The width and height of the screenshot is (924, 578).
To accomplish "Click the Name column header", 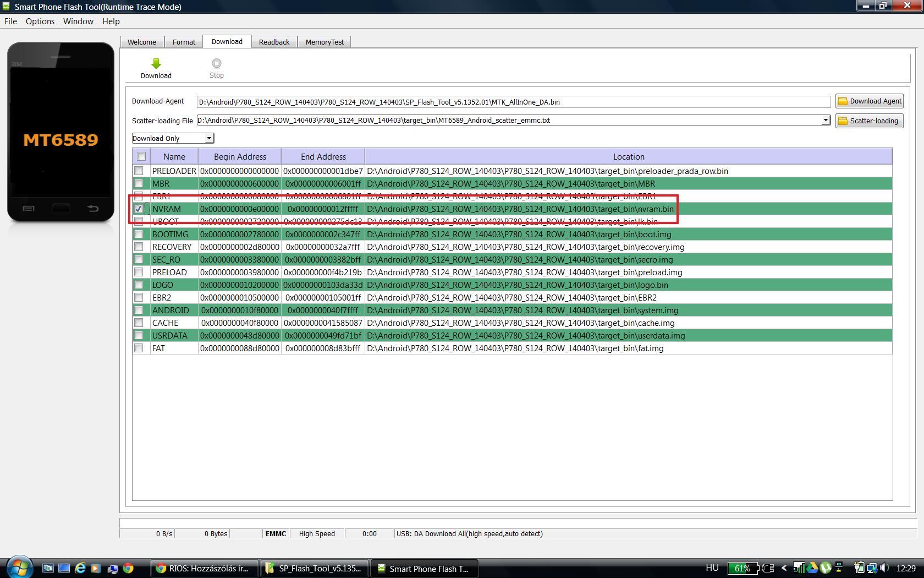I will coord(174,156).
